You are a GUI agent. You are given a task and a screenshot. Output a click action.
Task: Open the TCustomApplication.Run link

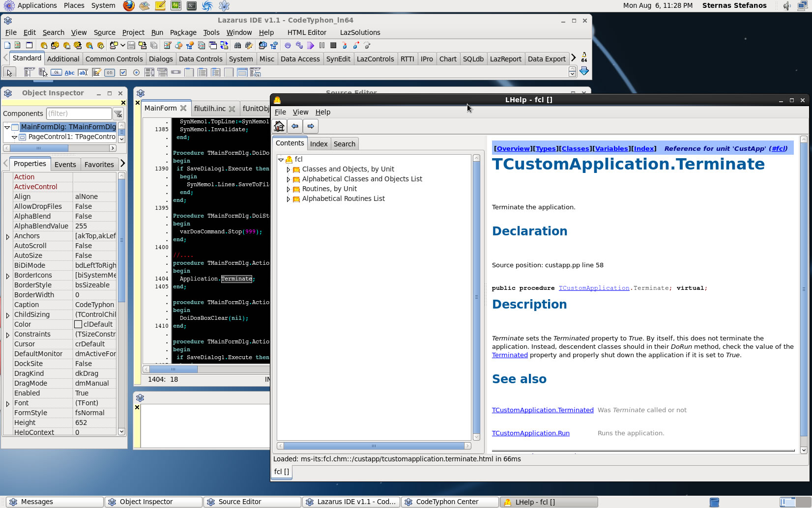click(x=531, y=433)
